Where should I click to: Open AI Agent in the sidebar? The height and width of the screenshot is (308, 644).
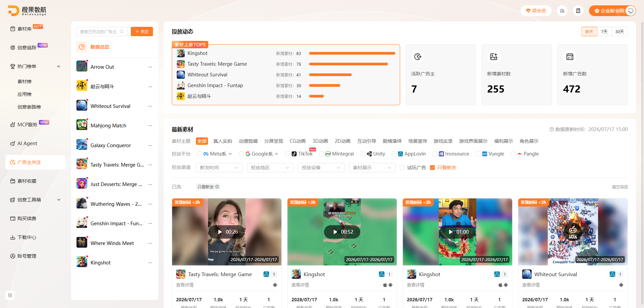point(27,143)
